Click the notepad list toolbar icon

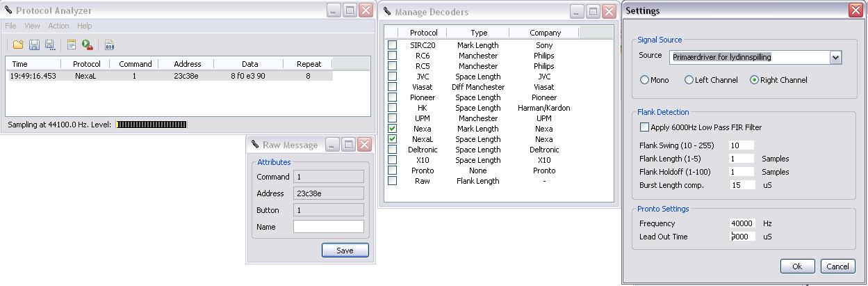tap(72, 45)
